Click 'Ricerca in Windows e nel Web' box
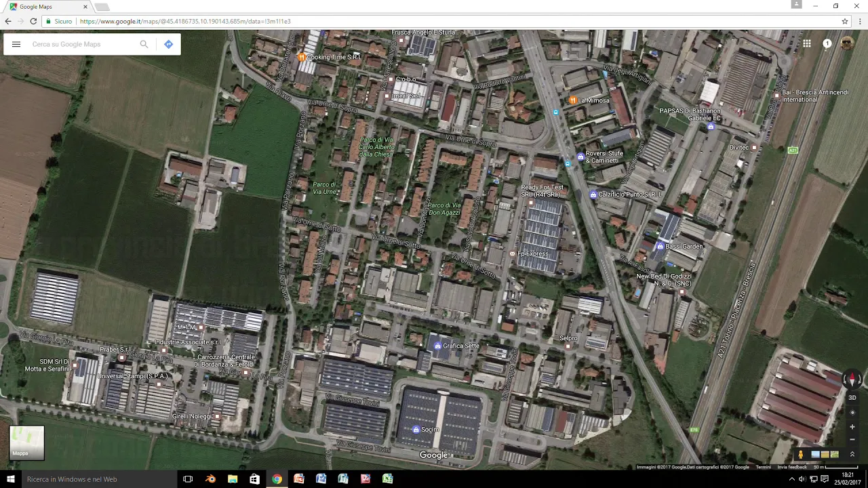 tap(98, 479)
